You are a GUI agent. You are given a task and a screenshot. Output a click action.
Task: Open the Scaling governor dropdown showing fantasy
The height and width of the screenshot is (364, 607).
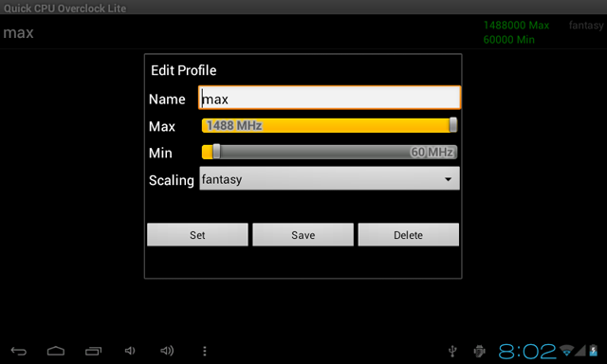329,178
